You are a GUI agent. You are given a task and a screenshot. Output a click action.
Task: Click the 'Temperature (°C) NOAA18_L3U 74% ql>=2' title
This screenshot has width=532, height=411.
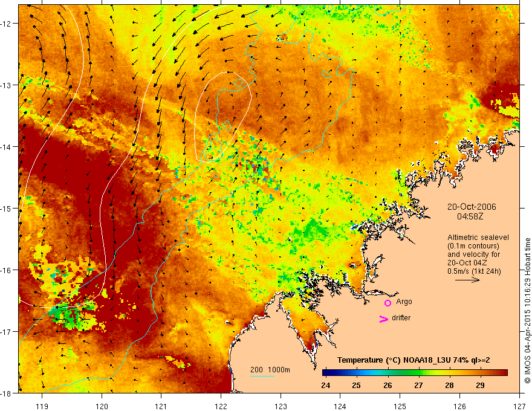click(x=414, y=360)
